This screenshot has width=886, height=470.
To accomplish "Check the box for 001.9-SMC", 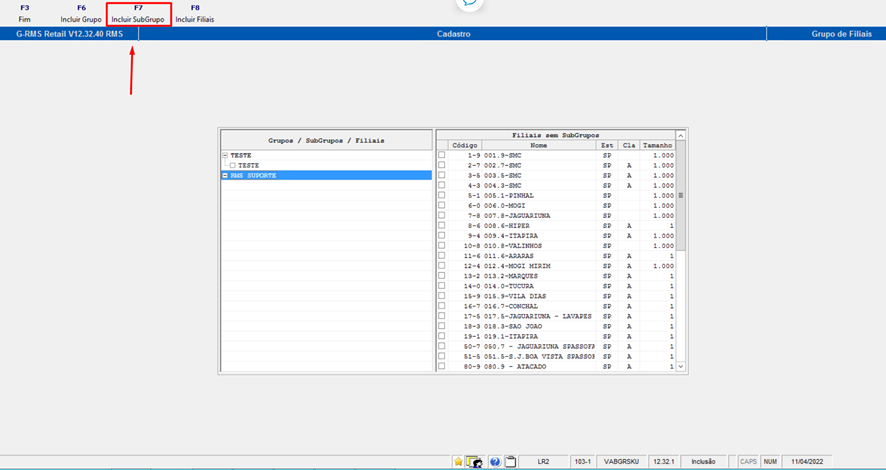I will coord(442,155).
